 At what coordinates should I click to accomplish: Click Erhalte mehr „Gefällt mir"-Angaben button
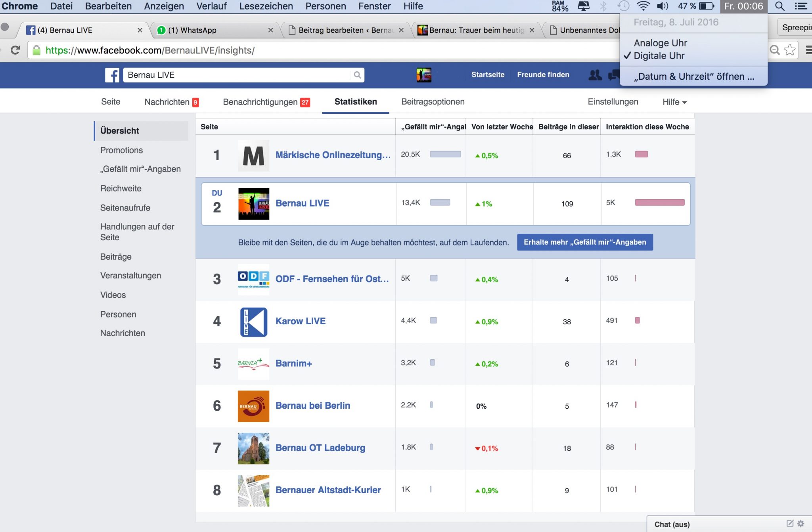click(x=584, y=242)
